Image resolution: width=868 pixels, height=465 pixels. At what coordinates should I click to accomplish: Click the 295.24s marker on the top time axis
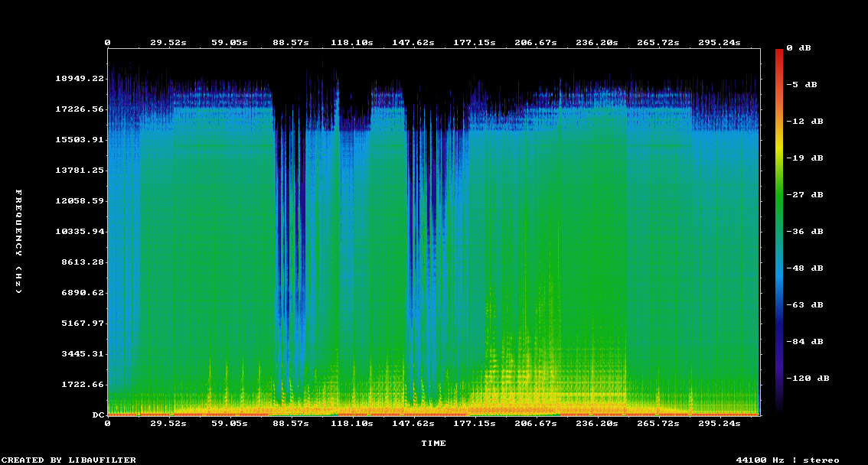click(x=719, y=43)
